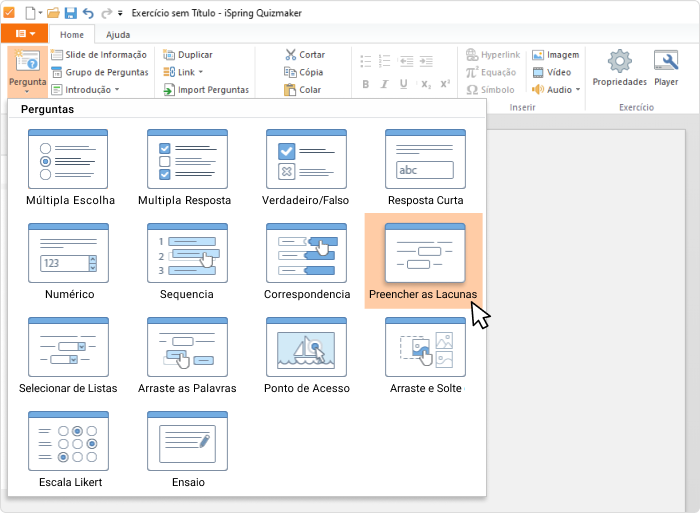Viewport: 700px width, 513px height.
Task: Insert a Resposta Curta question
Action: pyautogui.click(x=425, y=167)
